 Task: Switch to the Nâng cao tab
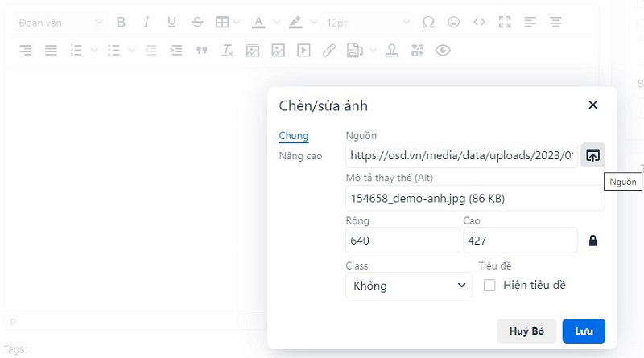tap(300, 155)
